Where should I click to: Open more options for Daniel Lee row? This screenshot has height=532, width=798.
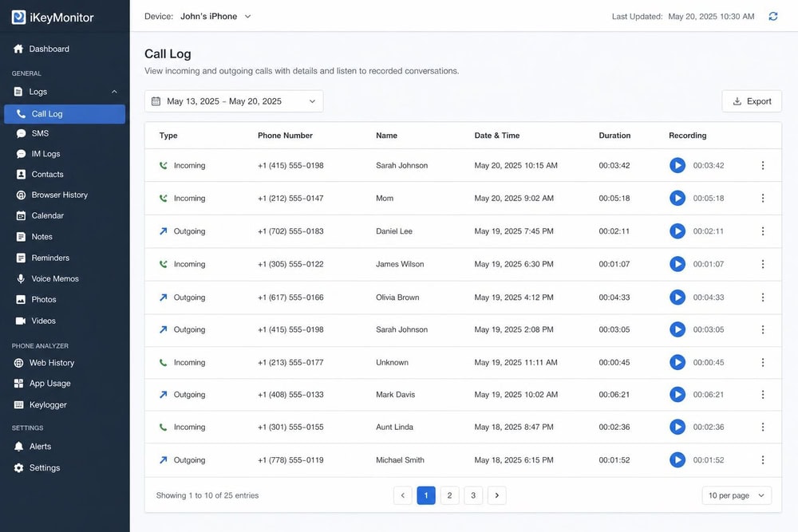pos(762,231)
